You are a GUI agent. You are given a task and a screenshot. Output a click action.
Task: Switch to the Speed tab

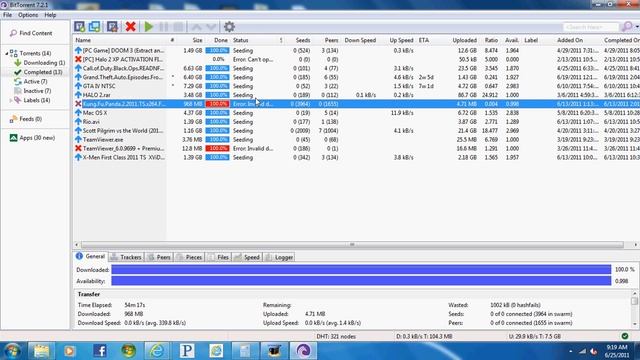point(247,257)
